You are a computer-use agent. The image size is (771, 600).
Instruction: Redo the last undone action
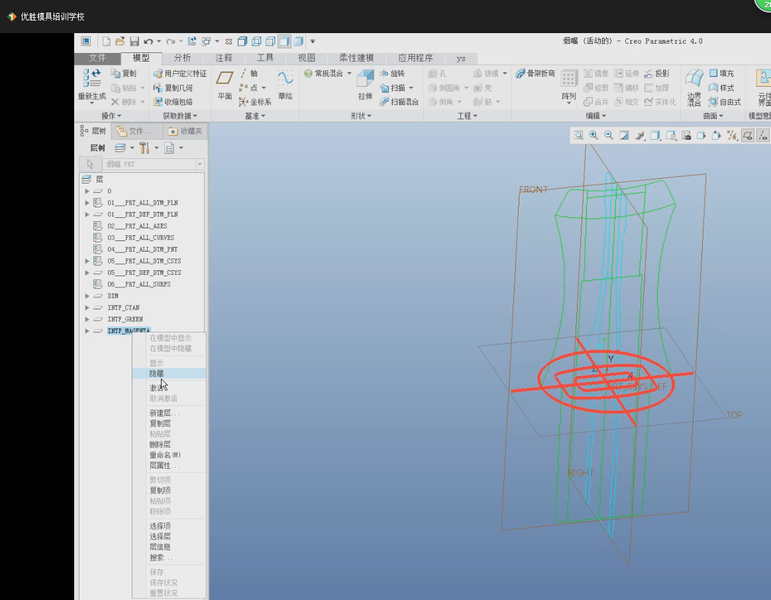[170, 41]
